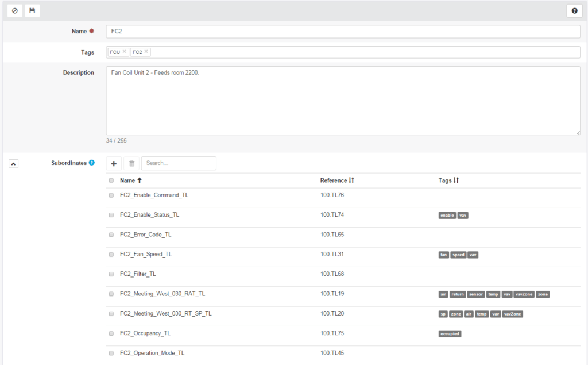The height and width of the screenshot is (365, 588).
Task: Check the box for FC2_Occupancy_TL
Action: 111,333
